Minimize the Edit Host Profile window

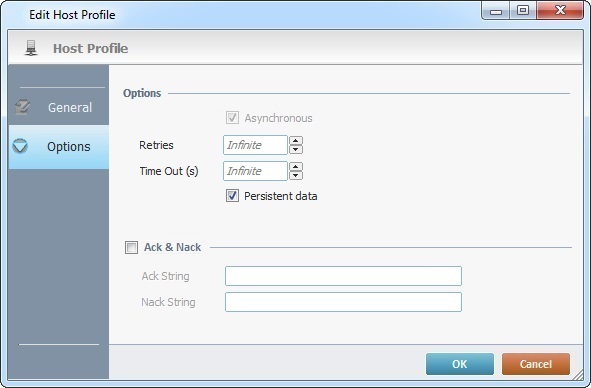point(496,10)
